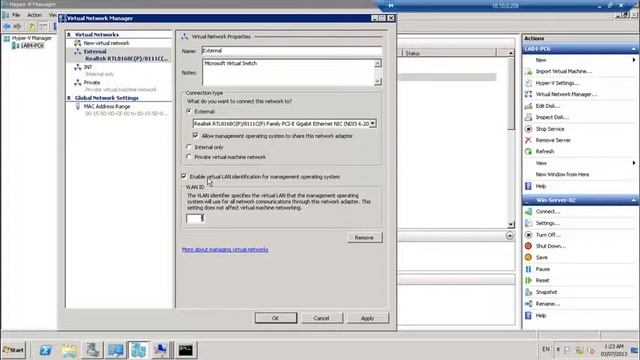The height and width of the screenshot is (360, 640).
Task: Click the clock in system tray
Action: pyautogui.click(x=613, y=350)
